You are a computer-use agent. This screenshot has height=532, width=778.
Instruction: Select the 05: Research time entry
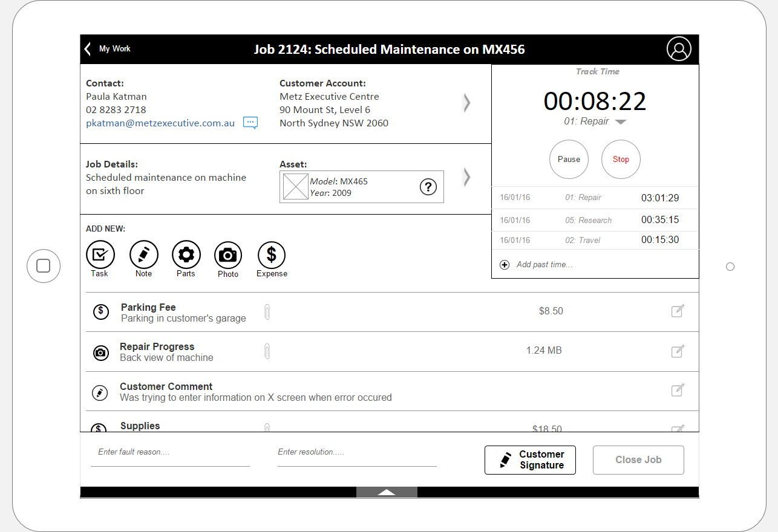click(x=595, y=220)
